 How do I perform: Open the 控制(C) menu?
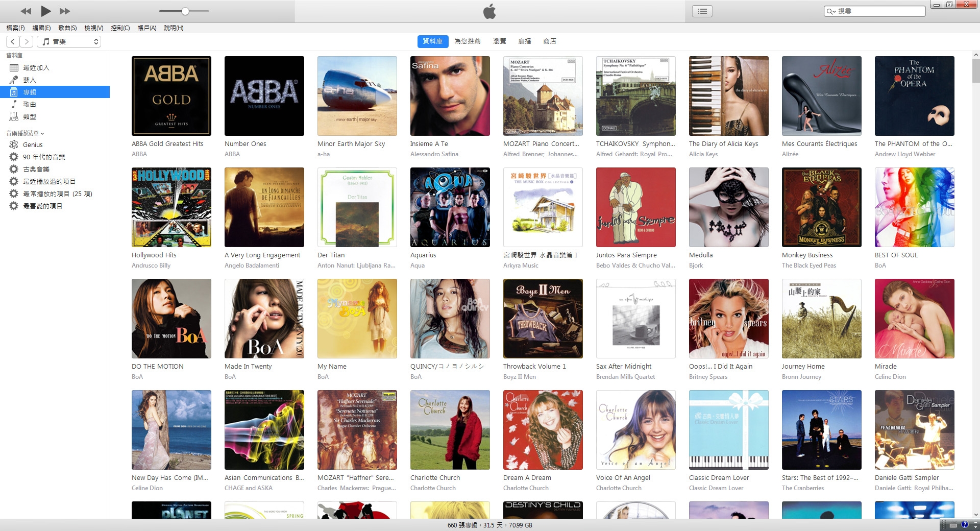coord(120,28)
